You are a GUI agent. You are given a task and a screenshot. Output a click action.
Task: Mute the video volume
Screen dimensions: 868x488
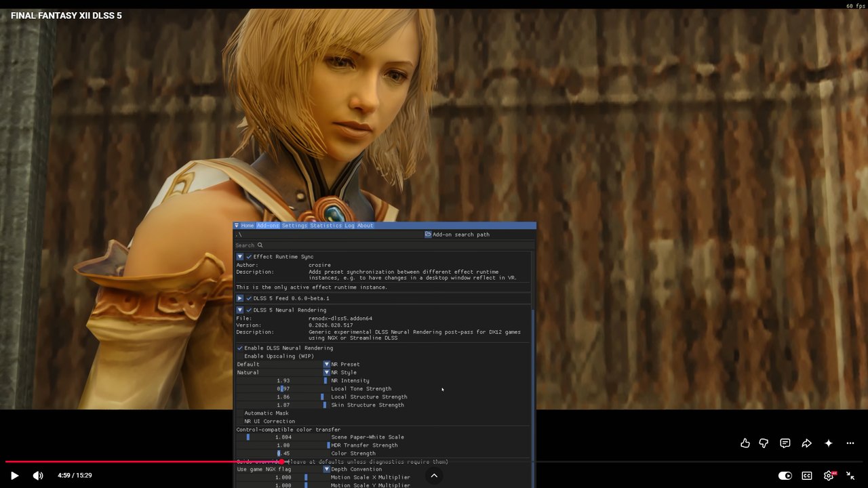coord(38,476)
